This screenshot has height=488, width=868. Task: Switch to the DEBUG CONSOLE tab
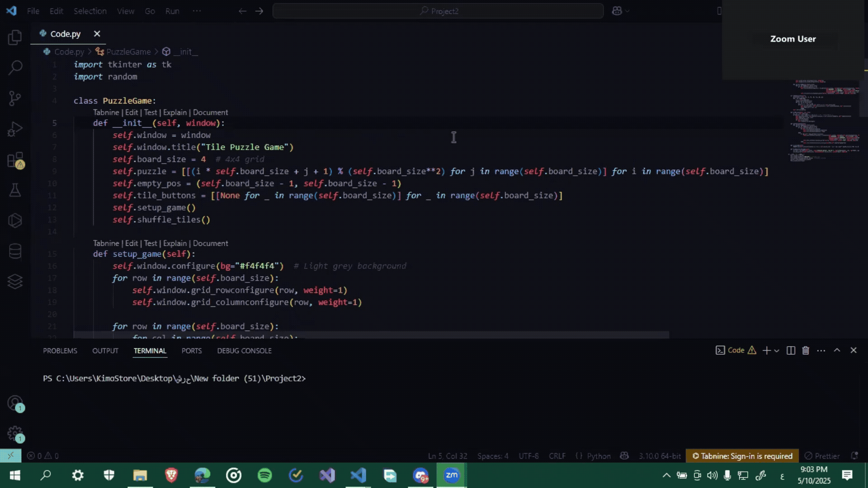coord(244,351)
